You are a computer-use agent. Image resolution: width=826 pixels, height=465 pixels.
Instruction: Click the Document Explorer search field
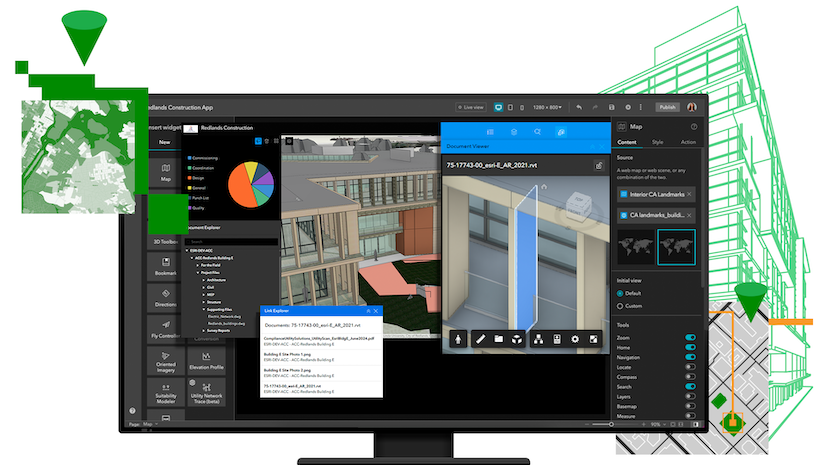[x=231, y=242]
